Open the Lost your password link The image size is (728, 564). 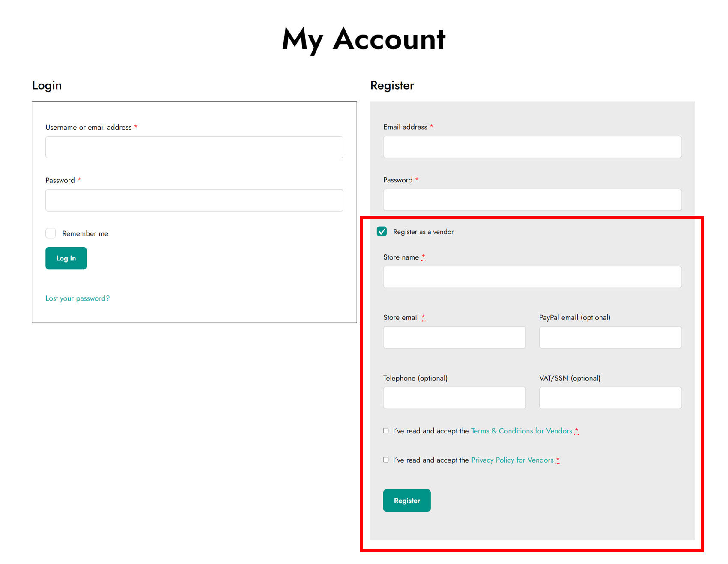coord(78,298)
